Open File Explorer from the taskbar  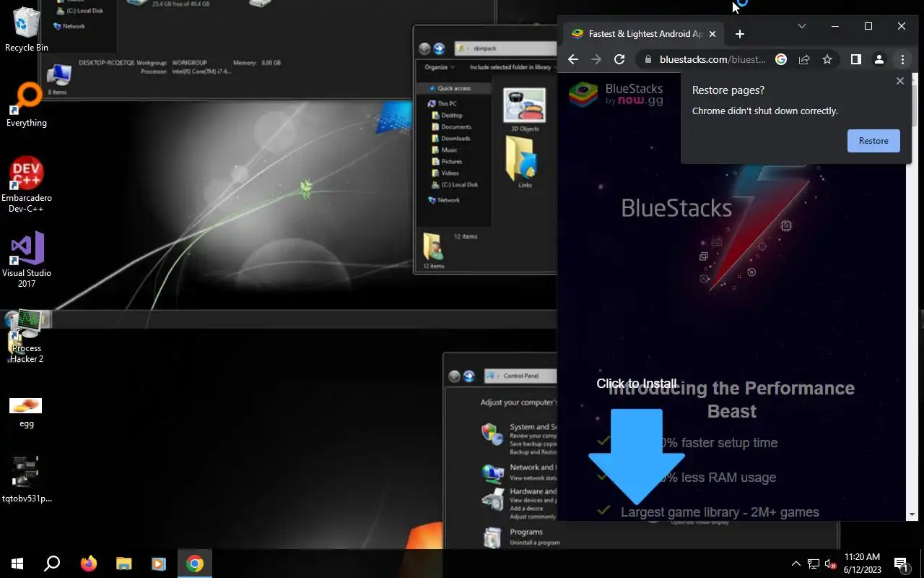point(123,564)
